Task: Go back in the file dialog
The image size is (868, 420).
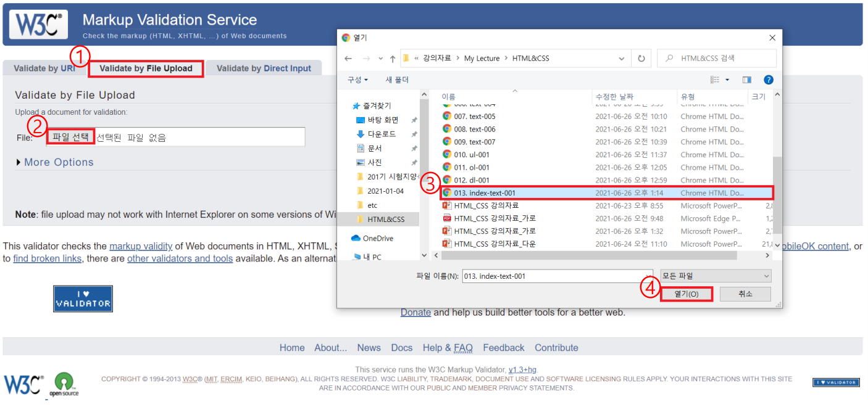Action: point(348,59)
